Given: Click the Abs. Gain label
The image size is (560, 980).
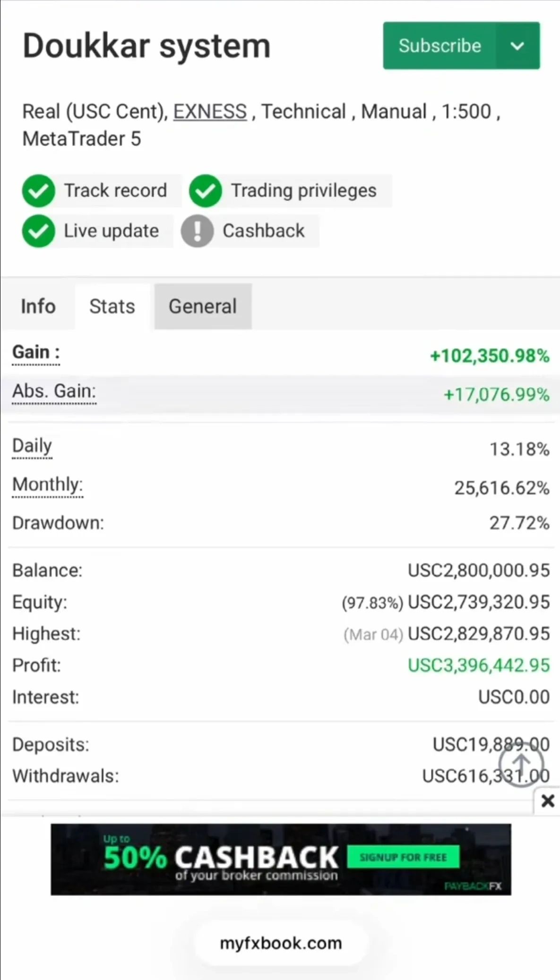Looking at the screenshot, I should 54,391.
